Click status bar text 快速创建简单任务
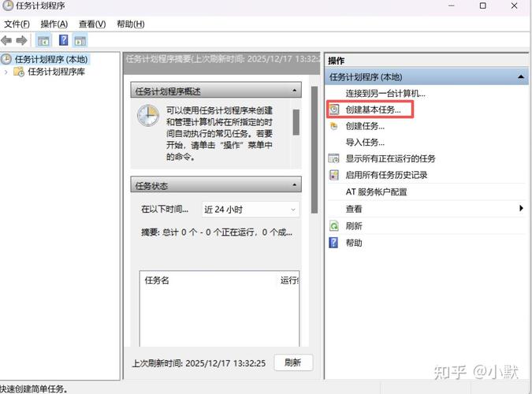 click(x=34, y=389)
